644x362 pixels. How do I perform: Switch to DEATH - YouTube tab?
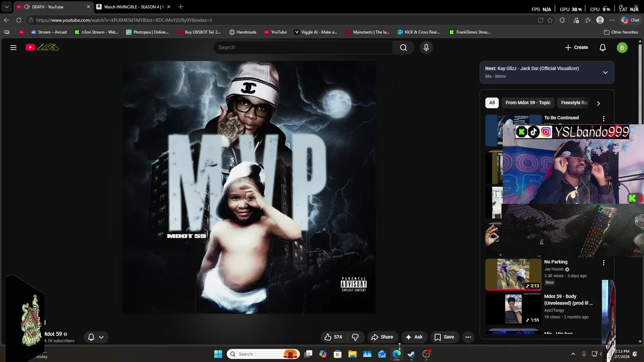click(53, 7)
